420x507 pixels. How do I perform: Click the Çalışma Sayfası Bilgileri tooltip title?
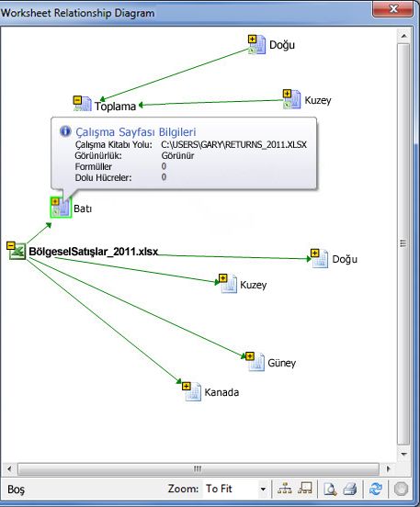click(136, 132)
